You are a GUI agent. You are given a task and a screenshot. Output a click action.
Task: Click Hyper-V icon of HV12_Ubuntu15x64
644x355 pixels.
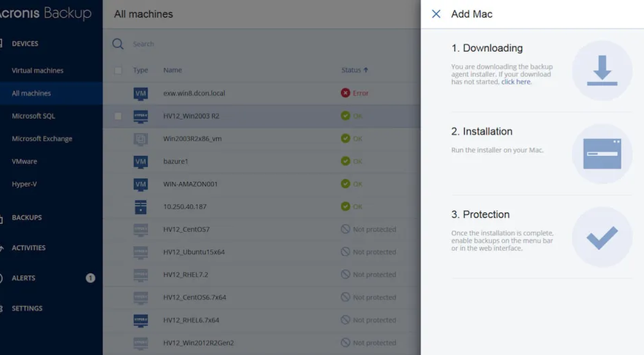pyautogui.click(x=141, y=252)
